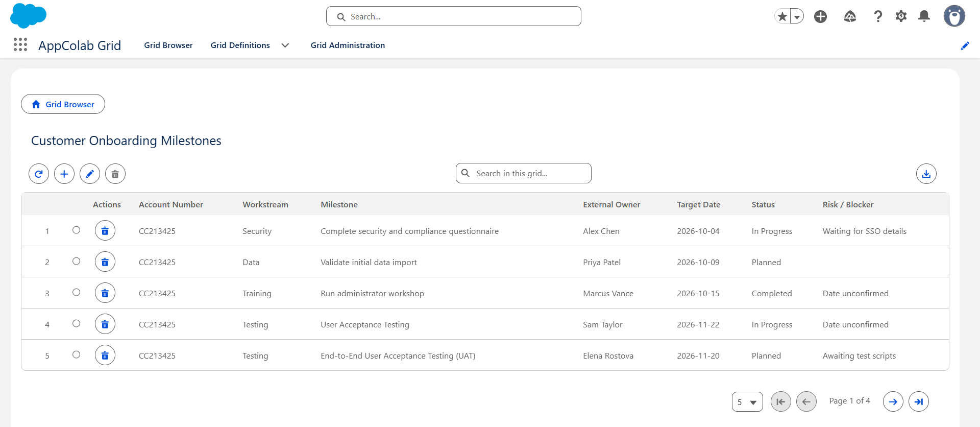Viewport: 980px width, 427px height.
Task: Select radio button for row 4
Action: [77, 324]
